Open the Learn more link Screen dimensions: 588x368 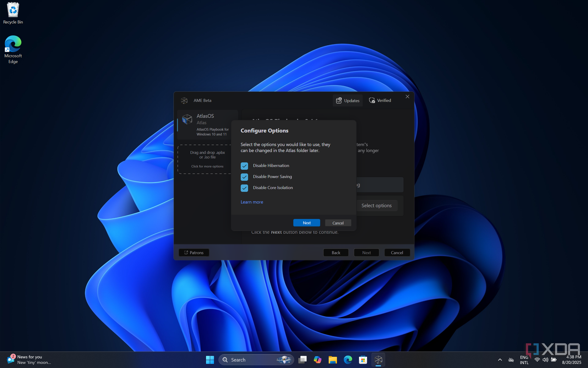coord(252,202)
